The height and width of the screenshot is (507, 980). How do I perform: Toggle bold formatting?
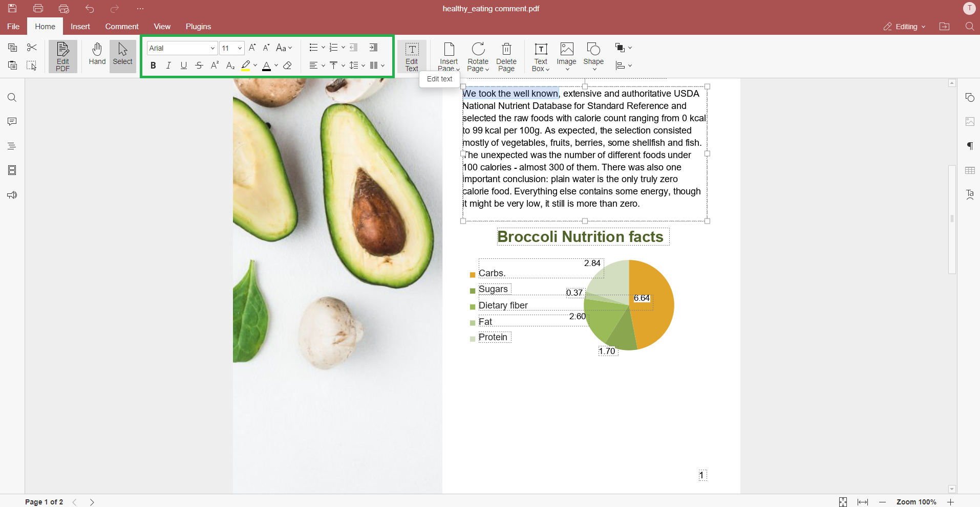(153, 65)
